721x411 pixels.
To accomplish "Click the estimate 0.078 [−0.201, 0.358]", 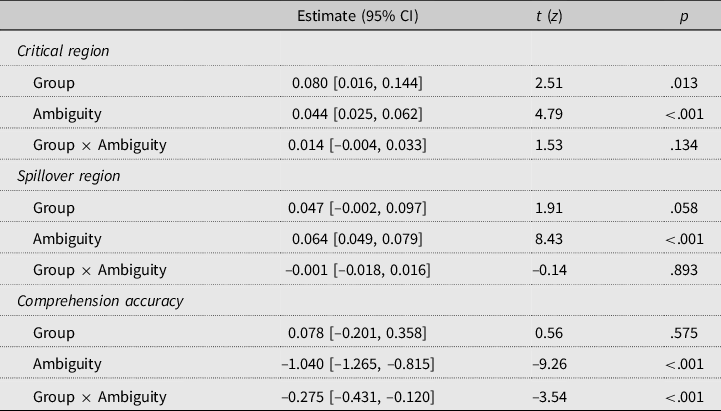I will (x=359, y=334).
